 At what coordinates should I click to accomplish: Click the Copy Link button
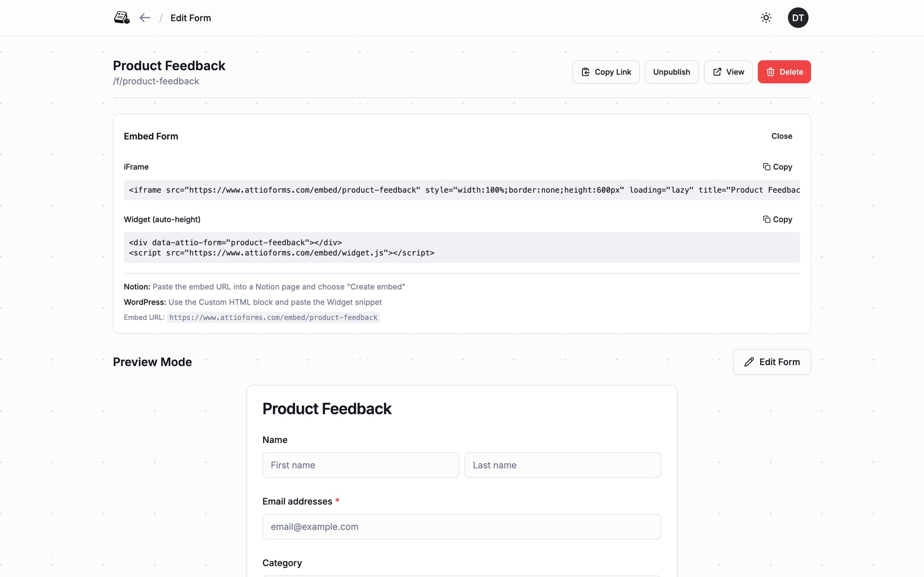point(606,72)
